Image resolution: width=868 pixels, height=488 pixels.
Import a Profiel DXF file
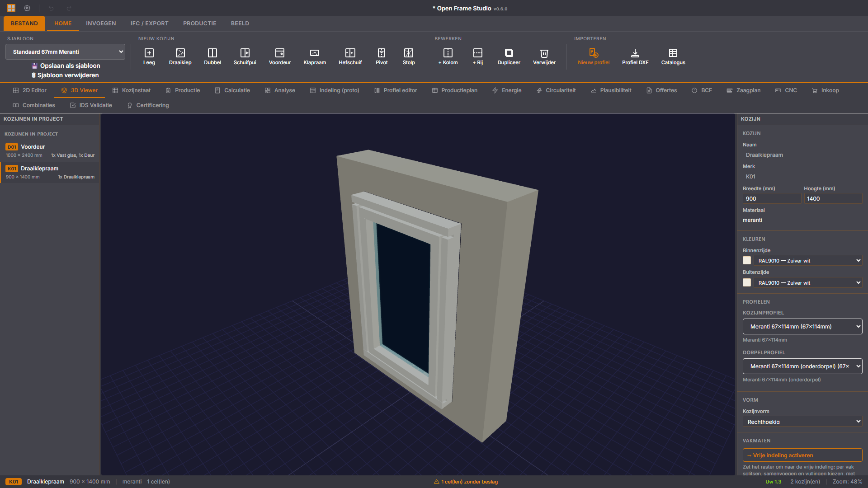tap(635, 57)
